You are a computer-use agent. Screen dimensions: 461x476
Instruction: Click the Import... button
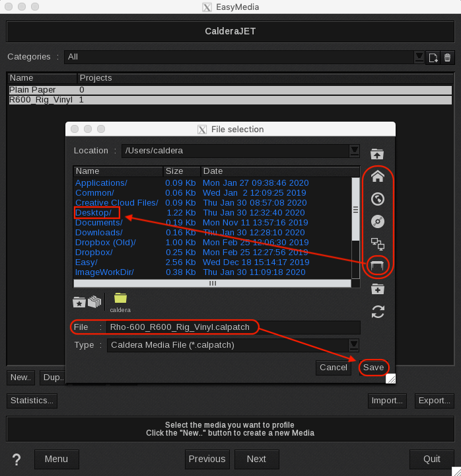387,401
